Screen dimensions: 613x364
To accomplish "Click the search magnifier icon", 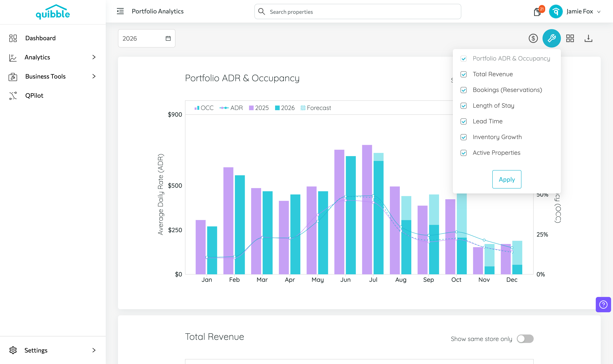I will pyautogui.click(x=262, y=11).
